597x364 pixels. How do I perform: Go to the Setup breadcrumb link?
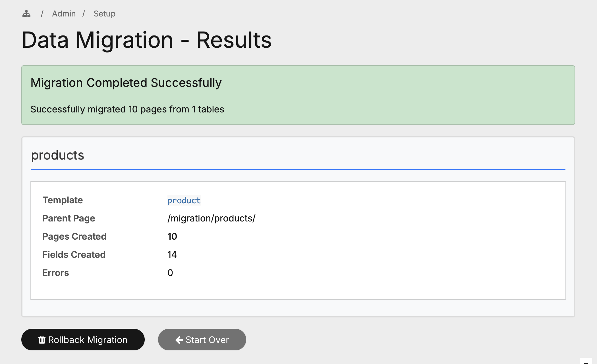pyautogui.click(x=104, y=14)
